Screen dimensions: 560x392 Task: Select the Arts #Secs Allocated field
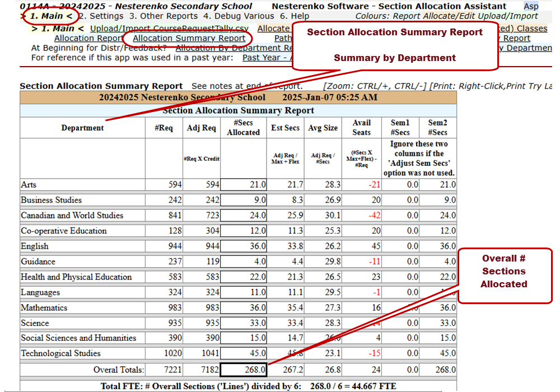tap(244, 185)
